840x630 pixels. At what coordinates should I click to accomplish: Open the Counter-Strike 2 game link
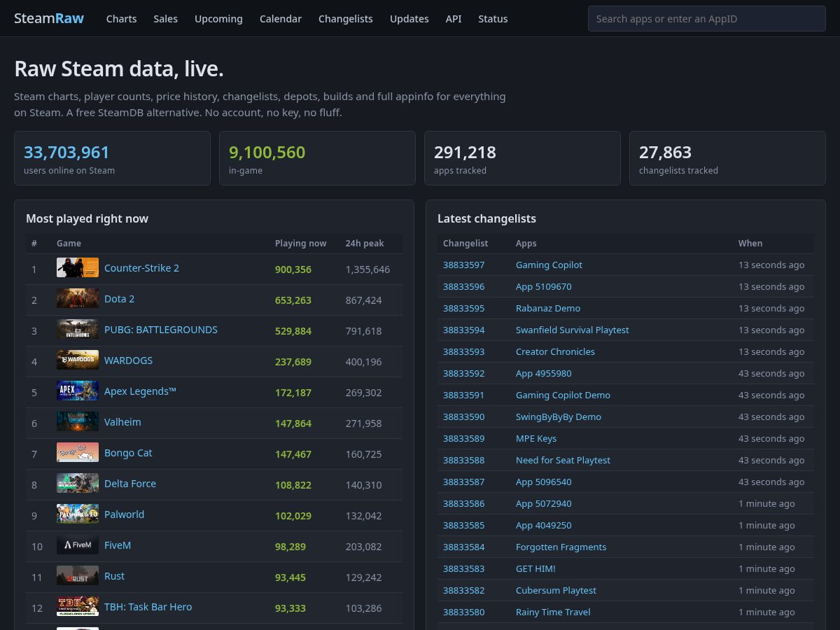[x=141, y=268]
